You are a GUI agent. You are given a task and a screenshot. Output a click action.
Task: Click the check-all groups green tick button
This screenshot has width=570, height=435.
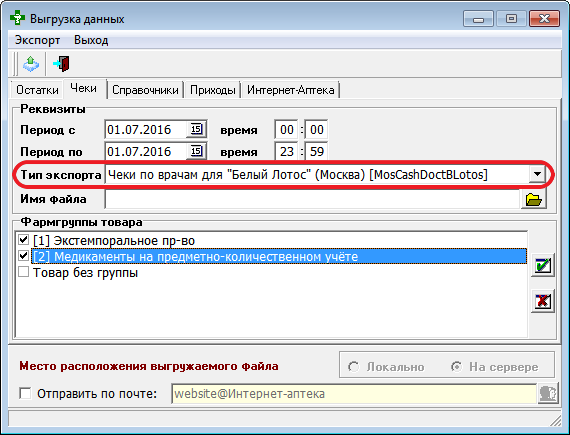click(543, 265)
